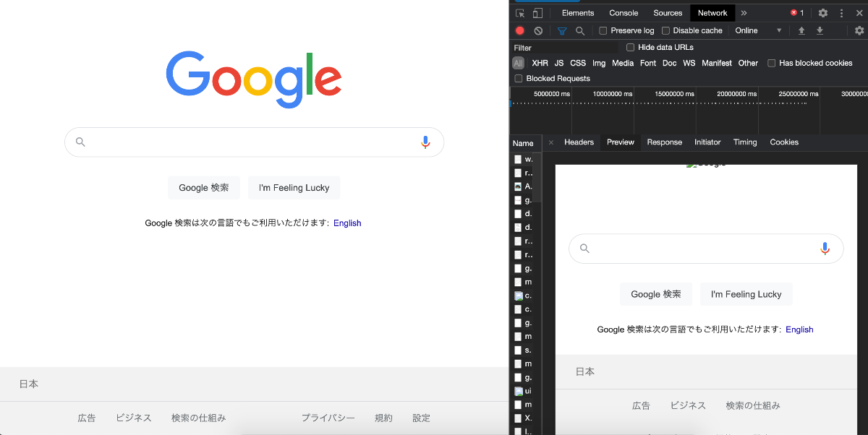Open the Response tab of the request

click(x=665, y=142)
